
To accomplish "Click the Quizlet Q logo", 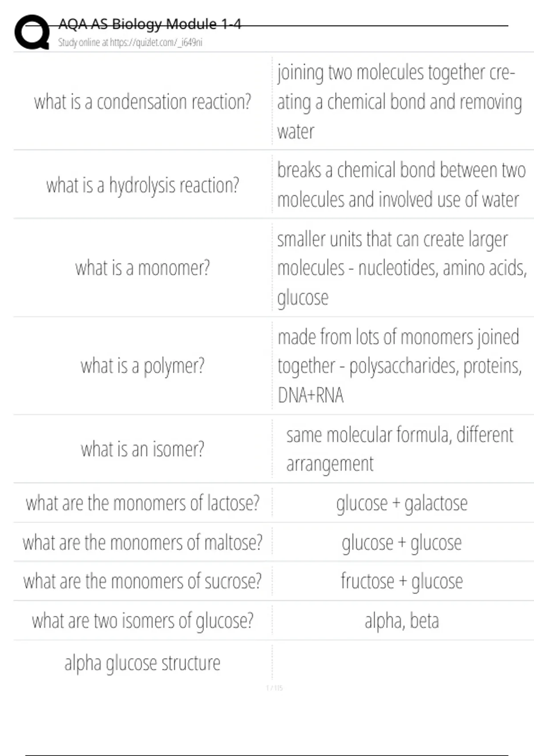I will pos(32,32).
